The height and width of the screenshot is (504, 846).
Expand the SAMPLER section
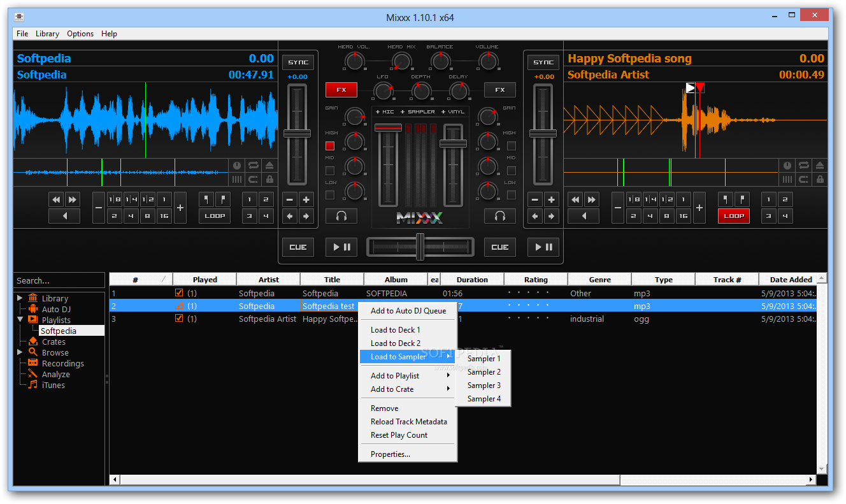418,112
